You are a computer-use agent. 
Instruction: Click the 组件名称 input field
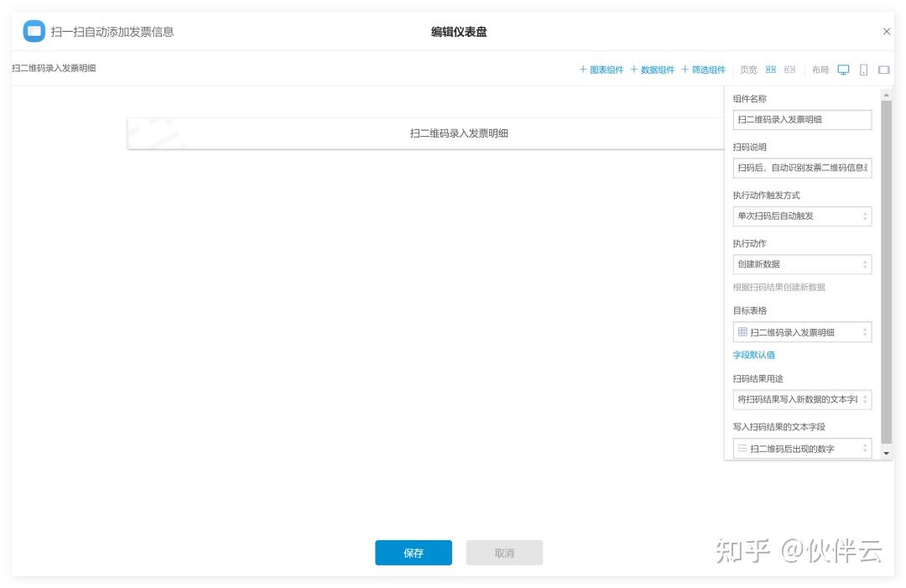click(x=802, y=120)
